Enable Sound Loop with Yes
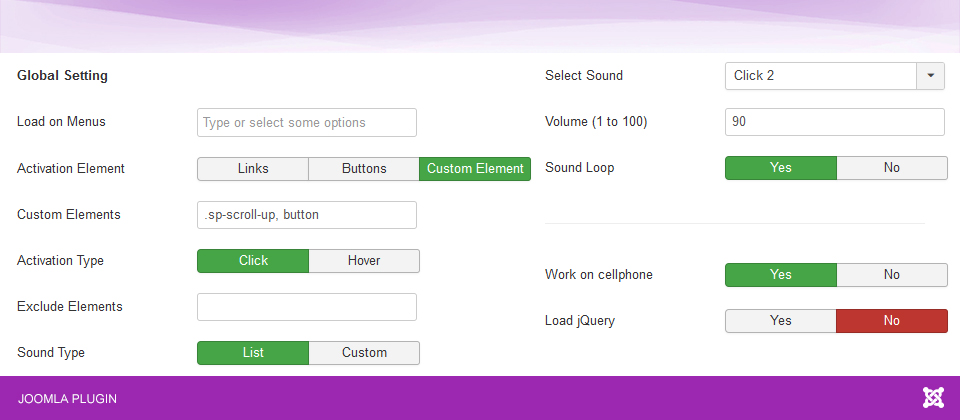This screenshot has width=960, height=420. 781,168
